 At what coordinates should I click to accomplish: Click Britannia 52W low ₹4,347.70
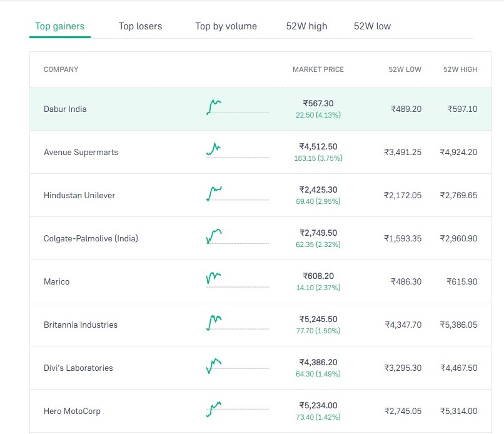click(403, 325)
